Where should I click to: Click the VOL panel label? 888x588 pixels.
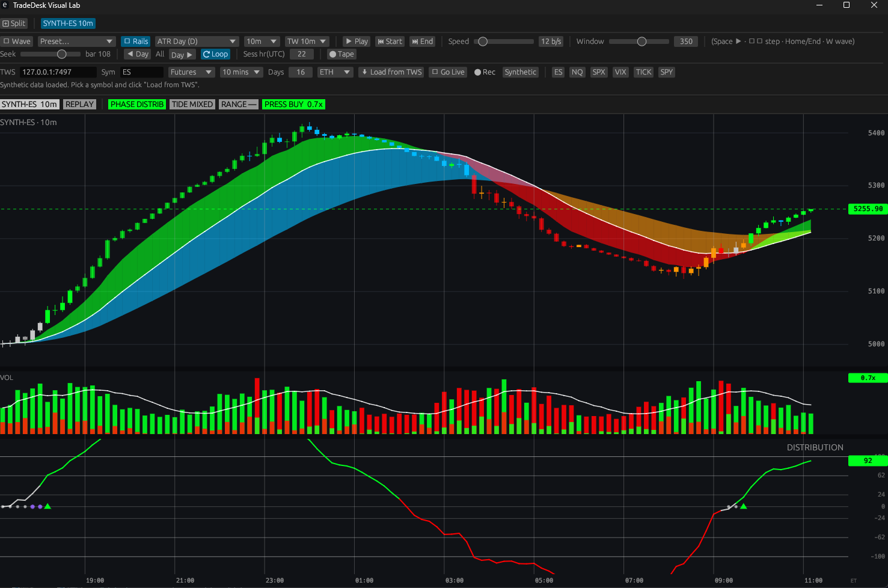click(x=7, y=378)
